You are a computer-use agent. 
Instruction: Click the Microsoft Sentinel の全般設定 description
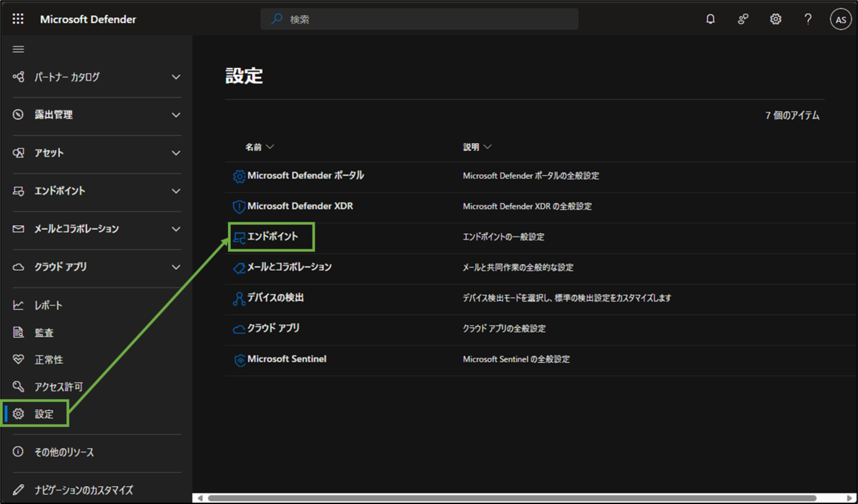pos(516,360)
